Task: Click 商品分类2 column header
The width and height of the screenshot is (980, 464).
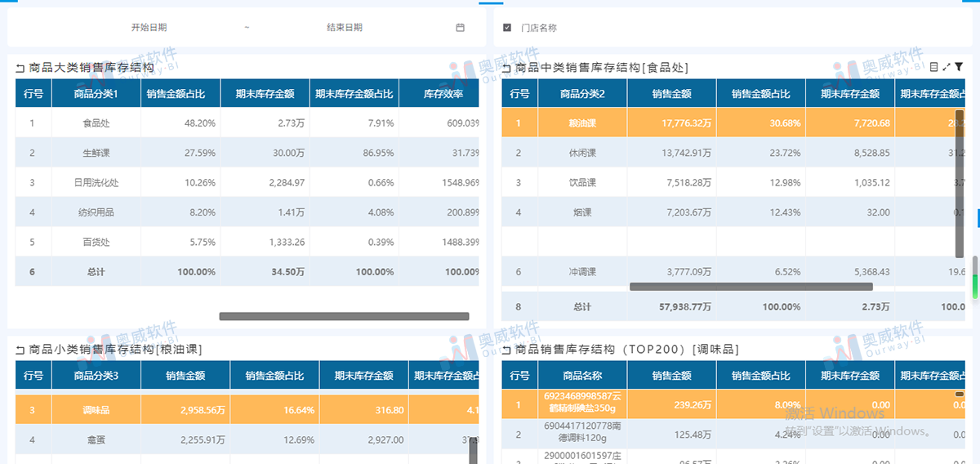Action: pyautogui.click(x=582, y=94)
